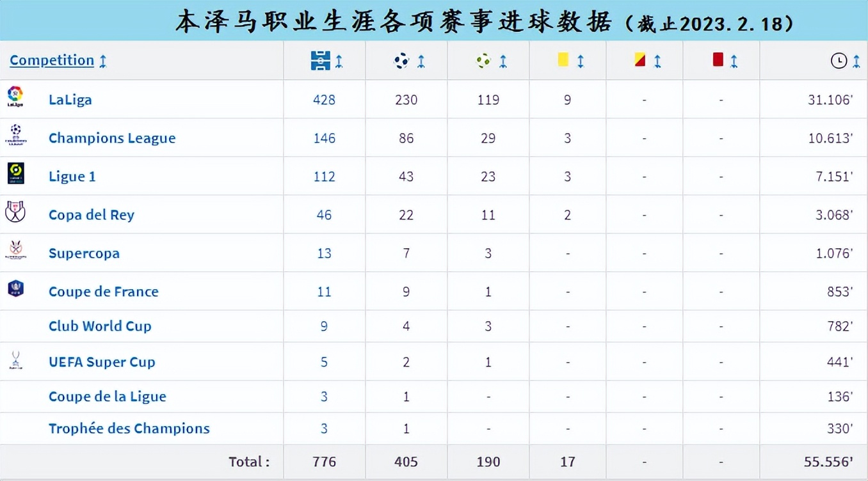The image size is (868, 481).
Task: Select LaLiga assists cell 119
Action: [x=488, y=100]
